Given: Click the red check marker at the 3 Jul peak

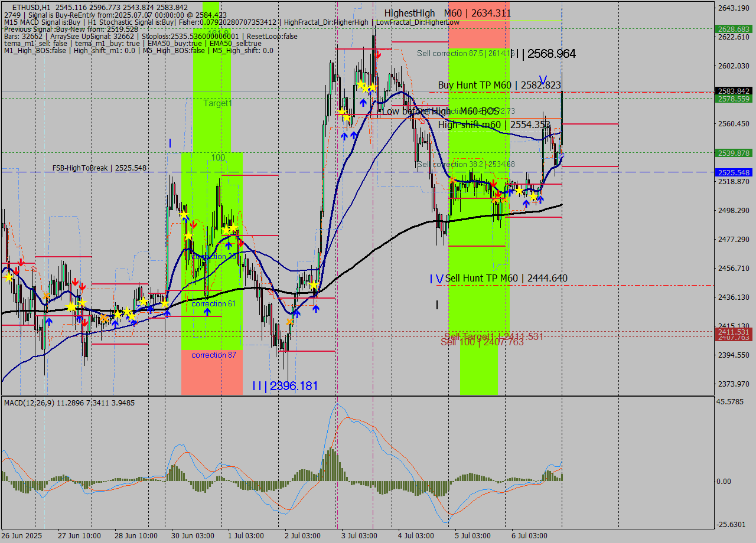Looking at the screenshot, I should coord(378,54).
